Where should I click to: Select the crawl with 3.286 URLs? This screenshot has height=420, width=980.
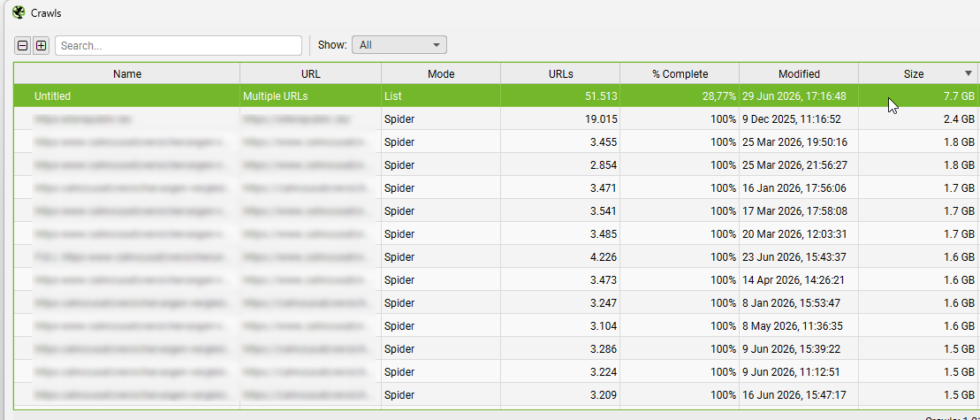tap(497, 348)
